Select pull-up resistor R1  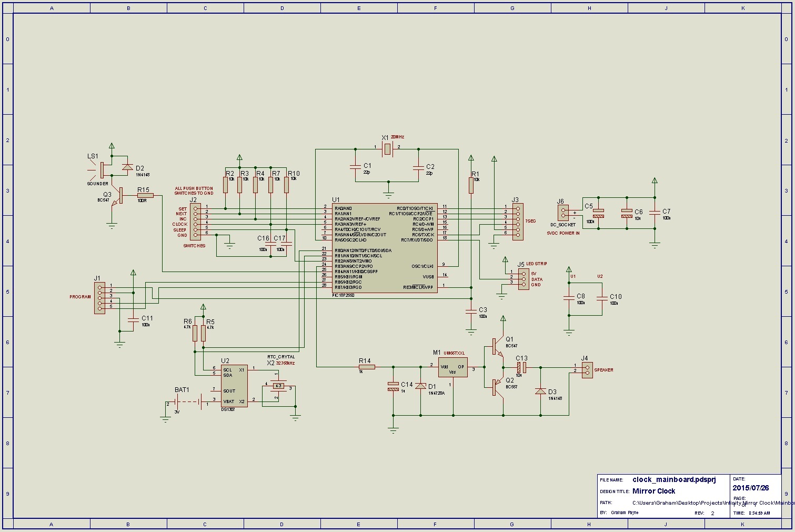click(x=471, y=185)
